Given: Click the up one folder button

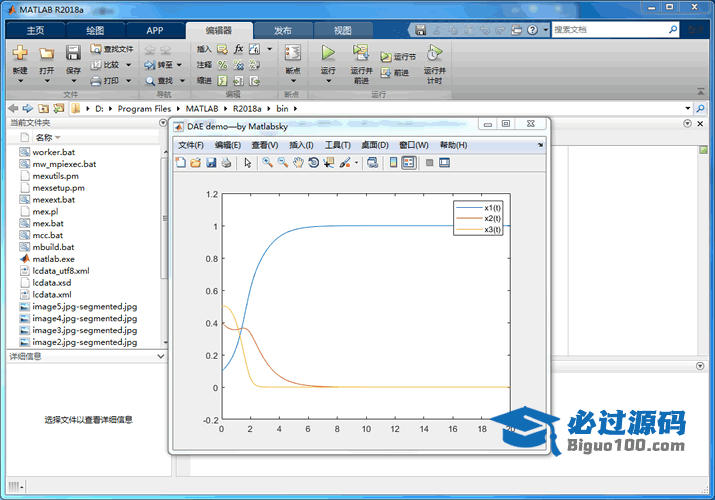Looking at the screenshot, I should (43, 108).
